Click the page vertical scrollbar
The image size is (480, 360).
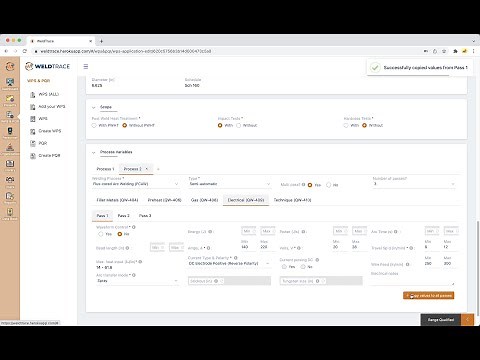[477, 267]
